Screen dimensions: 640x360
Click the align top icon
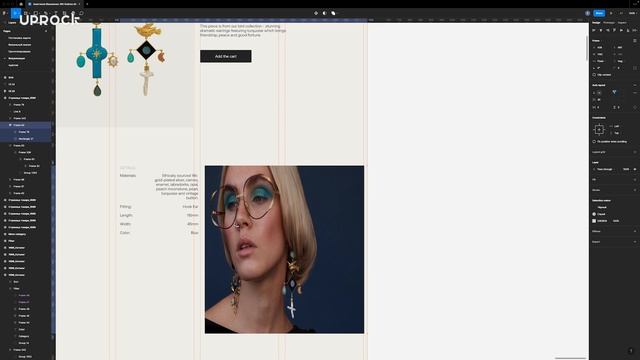click(x=614, y=30)
